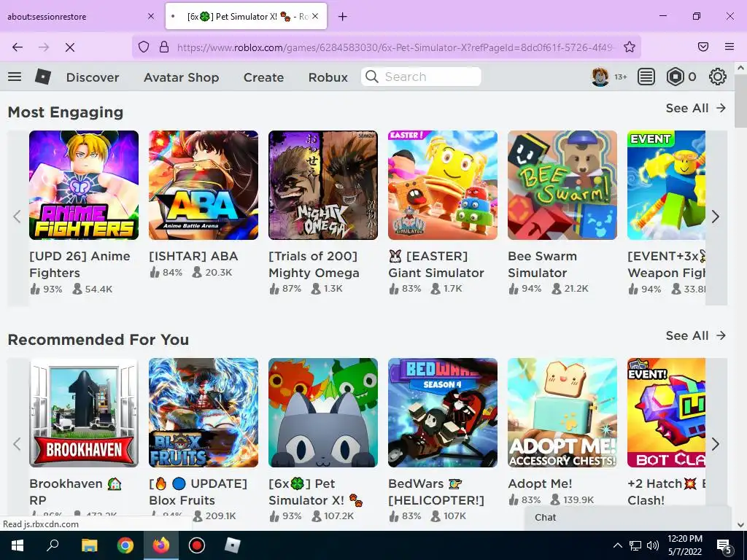Open the user avatar profile icon

click(x=600, y=77)
